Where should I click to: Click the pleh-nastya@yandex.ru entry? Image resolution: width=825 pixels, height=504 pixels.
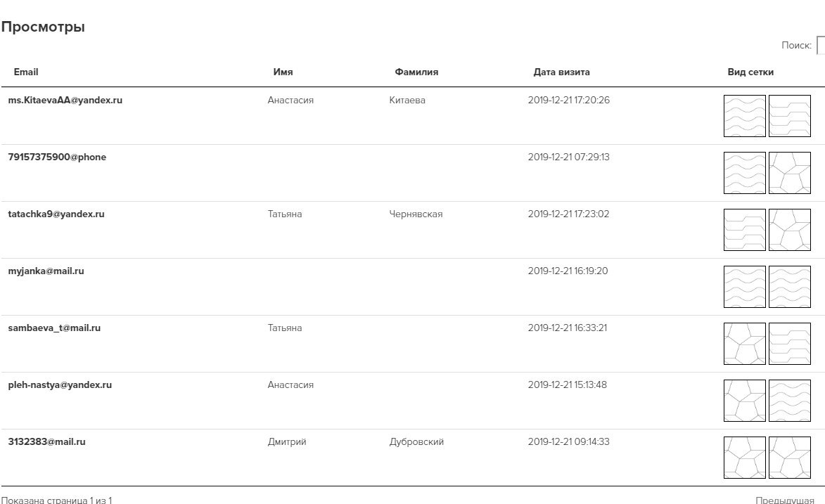click(x=60, y=385)
